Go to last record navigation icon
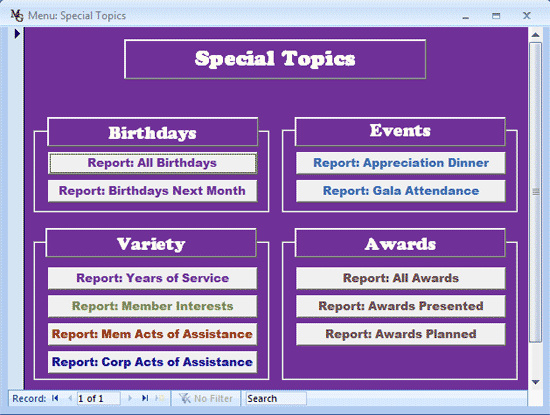Viewport: 550px width, 415px height. tap(145, 398)
